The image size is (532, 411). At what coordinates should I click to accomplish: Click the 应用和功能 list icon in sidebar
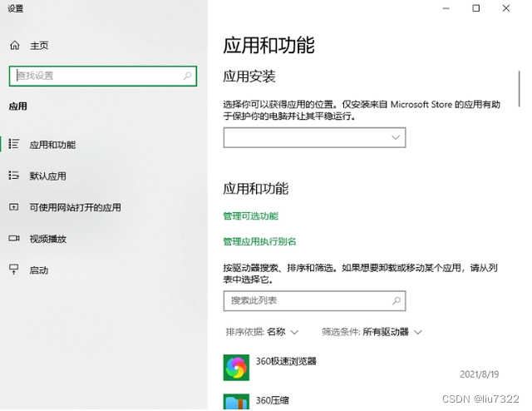tap(13, 144)
